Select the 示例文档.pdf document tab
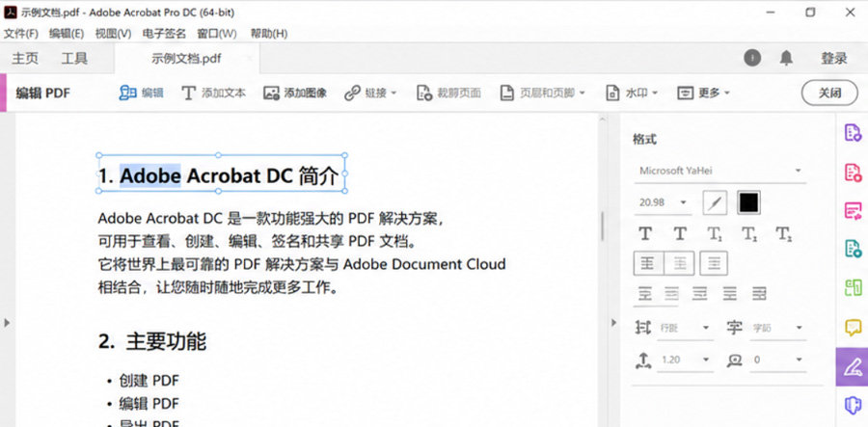Viewport: 868px width, 427px height. click(186, 59)
